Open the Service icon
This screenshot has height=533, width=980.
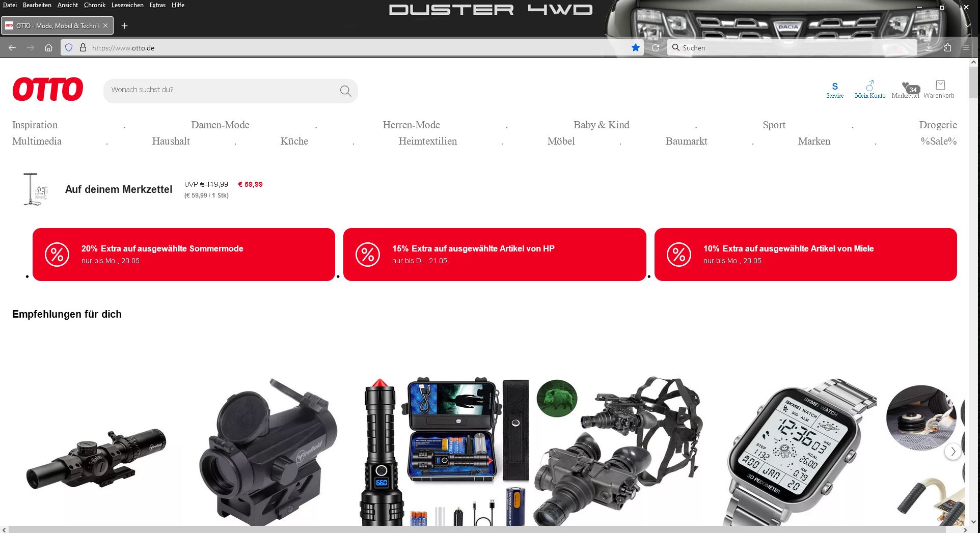(835, 90)
